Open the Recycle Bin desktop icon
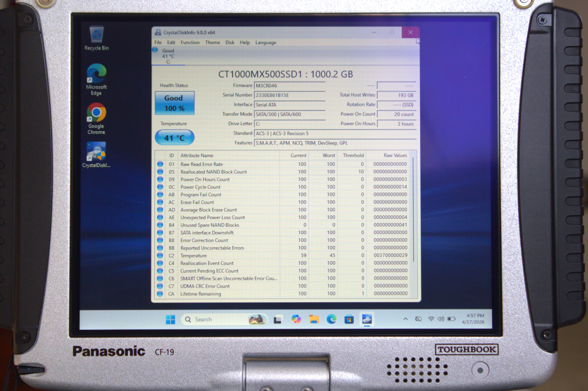The width and height of the screenshot is (588, 391). pyautogui.click(x=97, y=38)
